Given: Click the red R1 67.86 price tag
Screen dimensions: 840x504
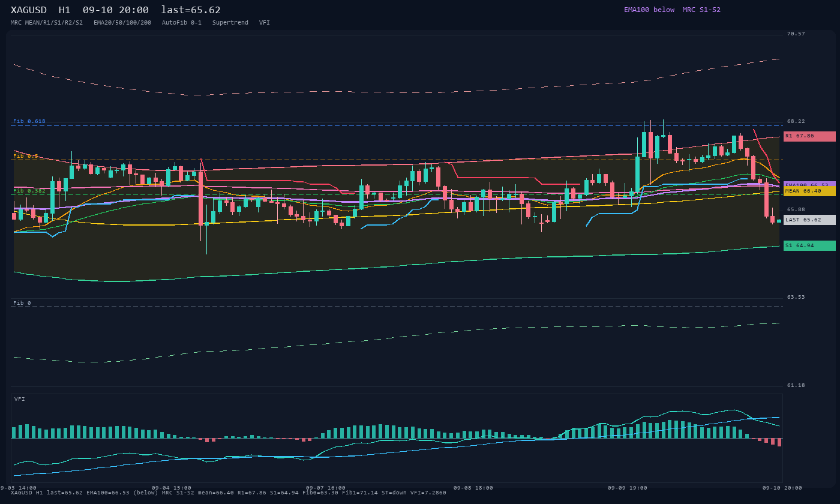Looking at the screenshot, I should click(809, 136).
